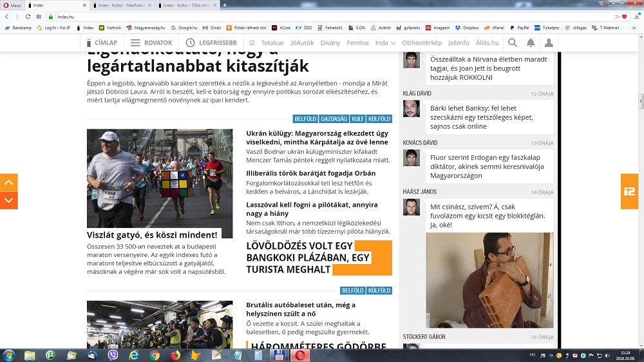644x362 pixels.
Task: Open Internet Explorer from the taskbar
Action: pyautogui.click(x=133, y=356)
